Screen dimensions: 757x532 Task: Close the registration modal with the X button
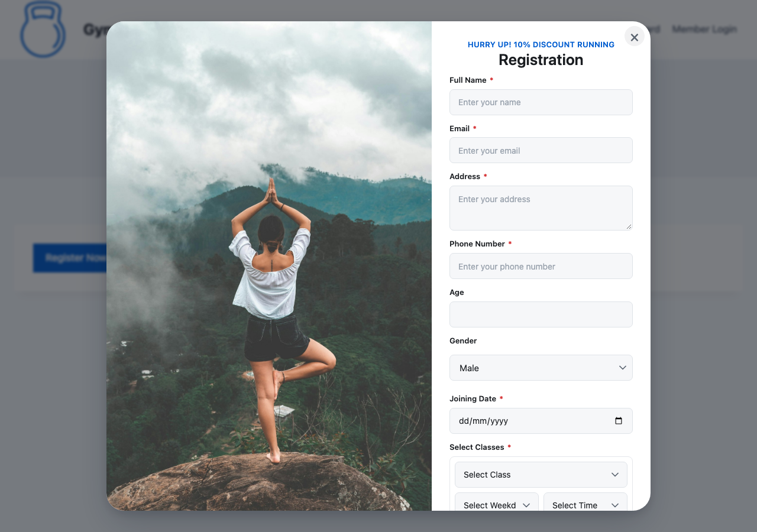tap(634, 37)
